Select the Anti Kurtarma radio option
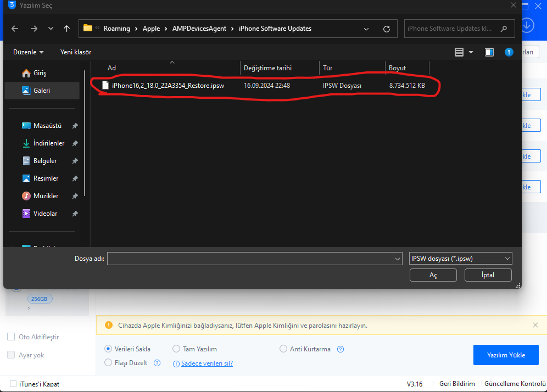The image size is (547, 392). coord(283,349)
